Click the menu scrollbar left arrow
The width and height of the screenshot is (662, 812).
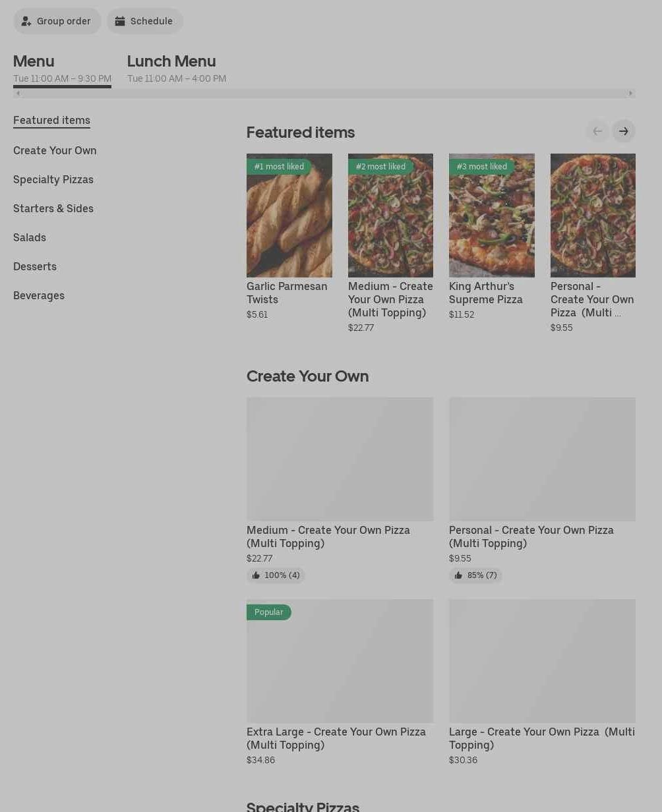click(18, 94)
